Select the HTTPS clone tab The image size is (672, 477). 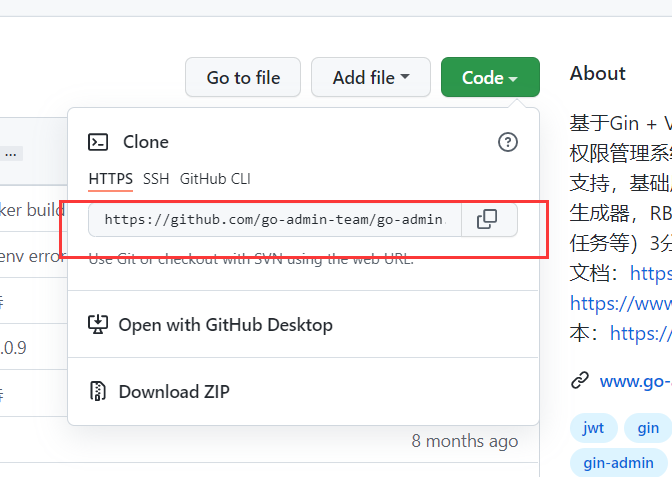(111, 179)
